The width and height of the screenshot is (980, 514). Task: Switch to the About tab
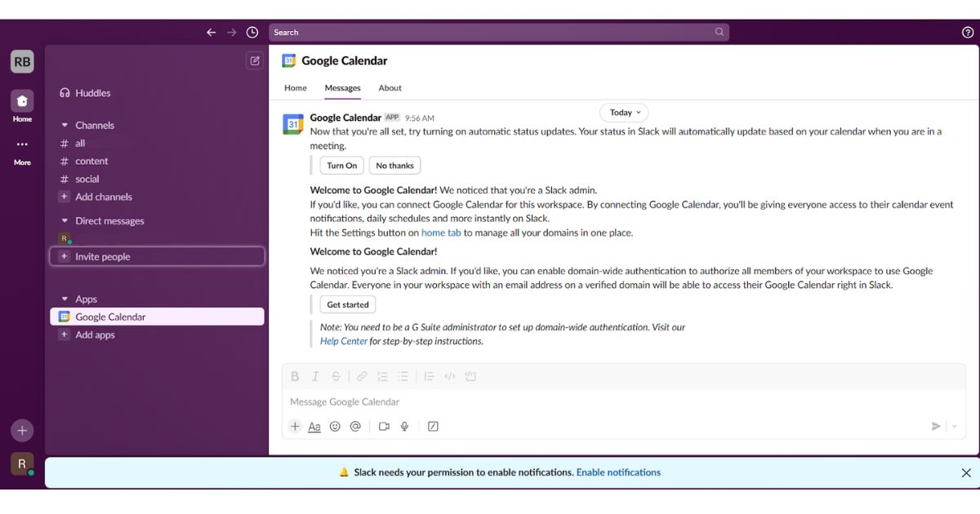(390, 88)
